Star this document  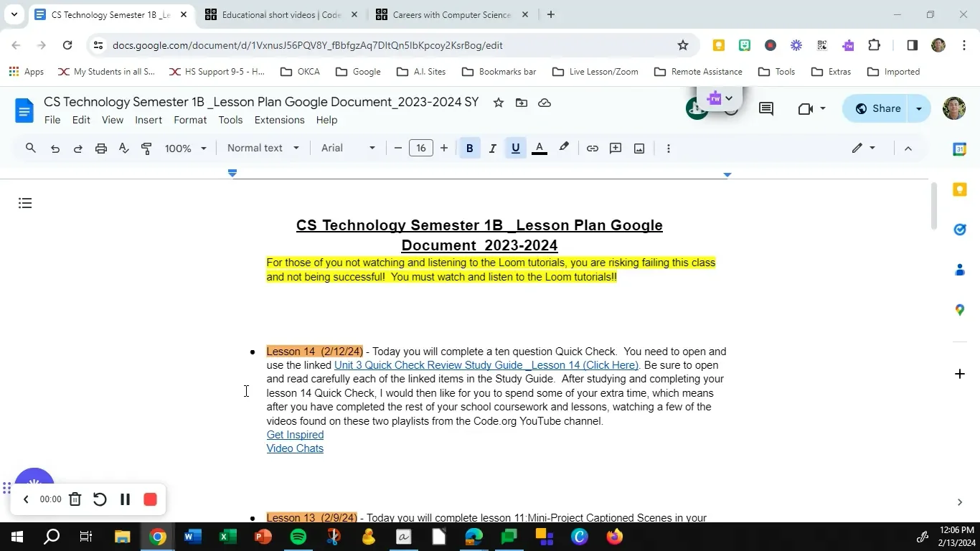(499, 103)
